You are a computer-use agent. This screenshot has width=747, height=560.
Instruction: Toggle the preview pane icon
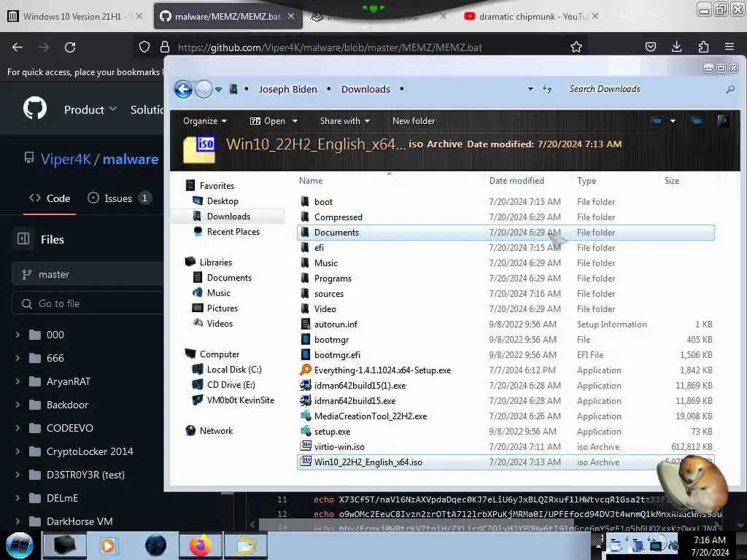(x=697, y=121)
